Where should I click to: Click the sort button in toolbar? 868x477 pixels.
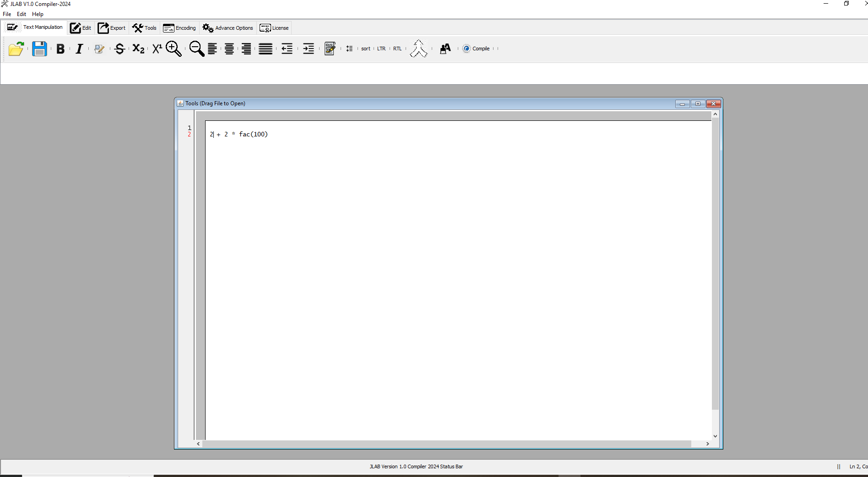click(x=365, y=49)
